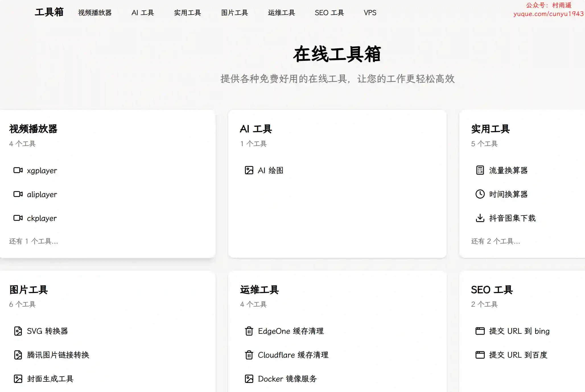Open the 时间换算器 tool
Screen dimensions: 585x392
(508, 194)
